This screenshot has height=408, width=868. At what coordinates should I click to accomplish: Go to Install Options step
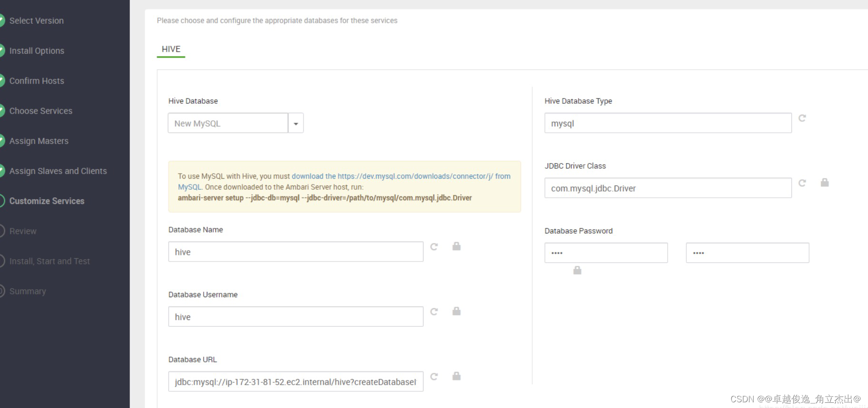coord(37,51)
